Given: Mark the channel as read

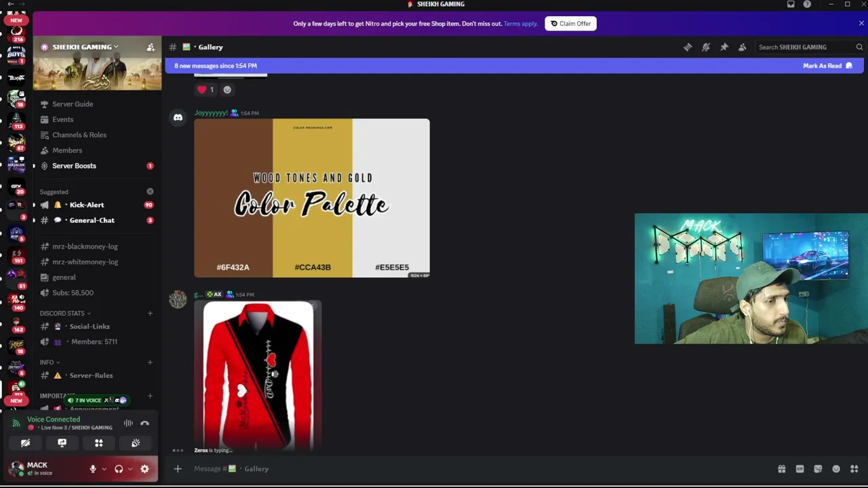Looking at the screenshot, I should coord(827,66).
